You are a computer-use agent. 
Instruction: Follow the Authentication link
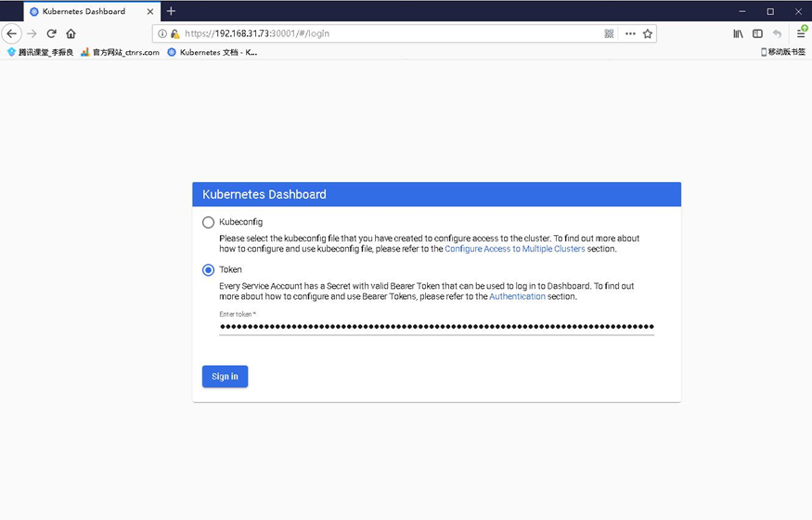517,296
